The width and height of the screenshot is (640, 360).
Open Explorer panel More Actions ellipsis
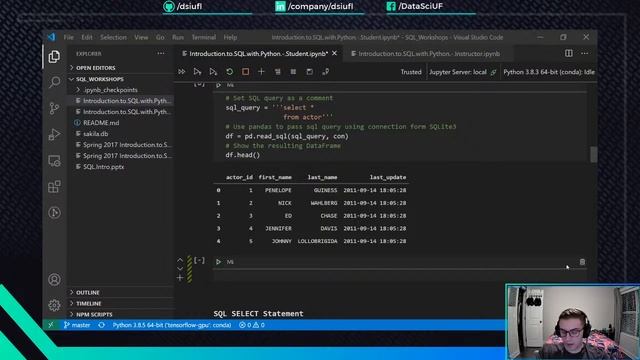click(161, 53)
